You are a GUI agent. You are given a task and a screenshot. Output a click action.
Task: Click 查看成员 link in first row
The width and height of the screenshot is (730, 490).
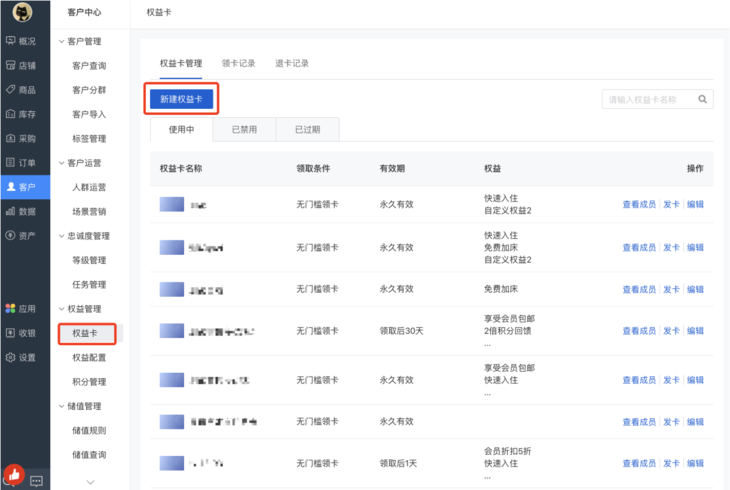point(639,204)
